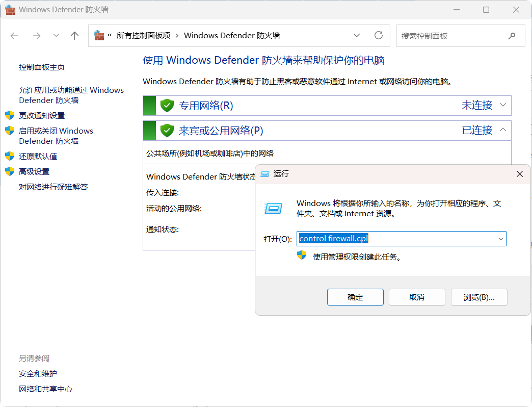Viewport: 532px width, 407px height.
Task: Collapse the 来宾或公用网络(P) section chevron
Action: (503, 130)
